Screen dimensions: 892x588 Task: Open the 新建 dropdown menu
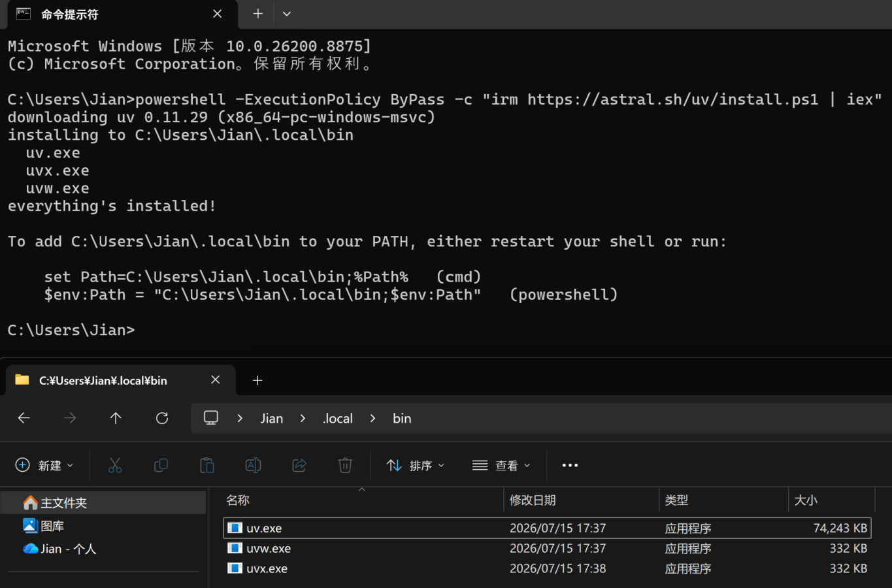pos(44,465)
